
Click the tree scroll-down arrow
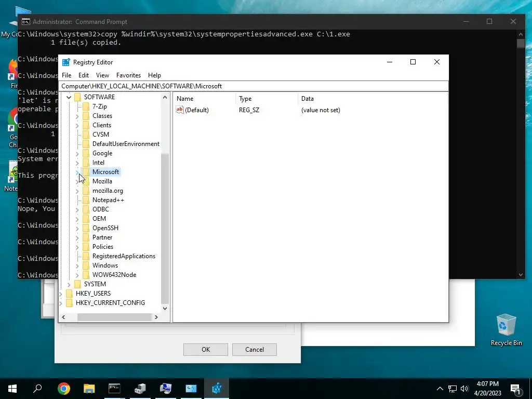pyautogui.click(x=165, y=309)
